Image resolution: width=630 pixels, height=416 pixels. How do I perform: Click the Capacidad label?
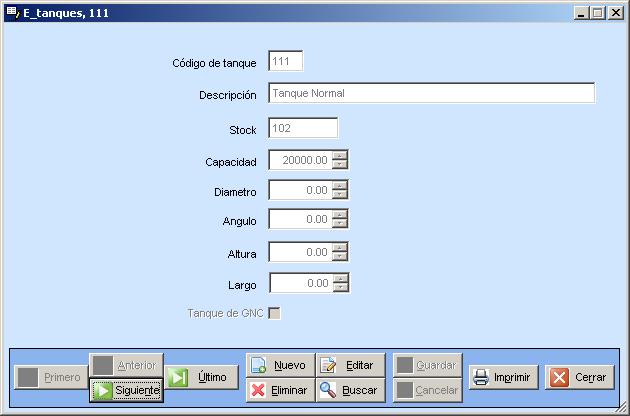click(x=231, y=162)
